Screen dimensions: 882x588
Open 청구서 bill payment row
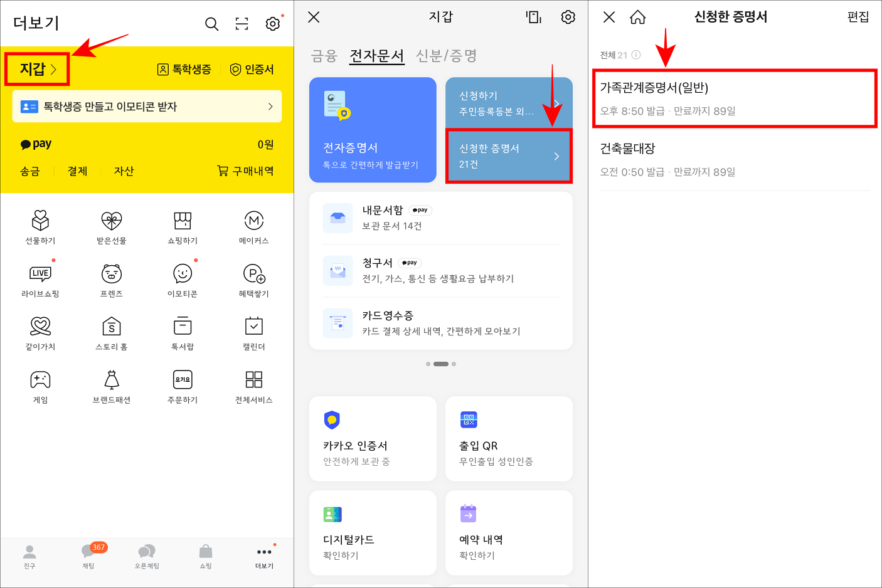point(441,271)
